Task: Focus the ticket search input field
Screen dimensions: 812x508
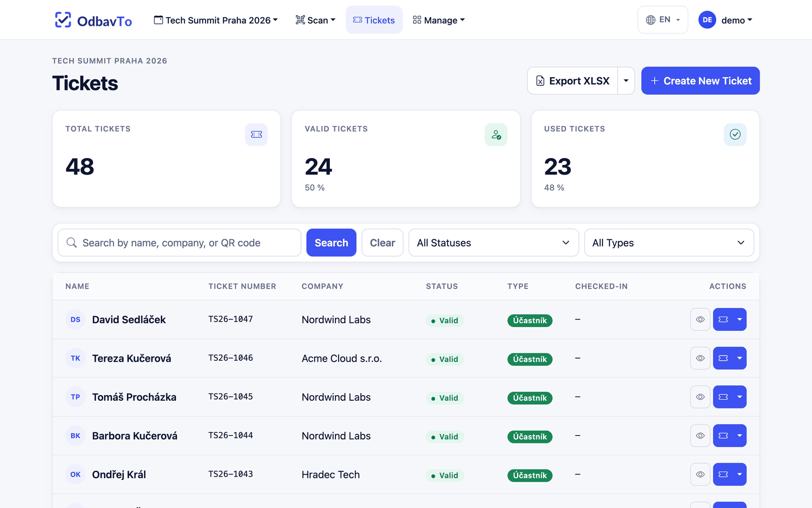Action: [x=180, y=243]
